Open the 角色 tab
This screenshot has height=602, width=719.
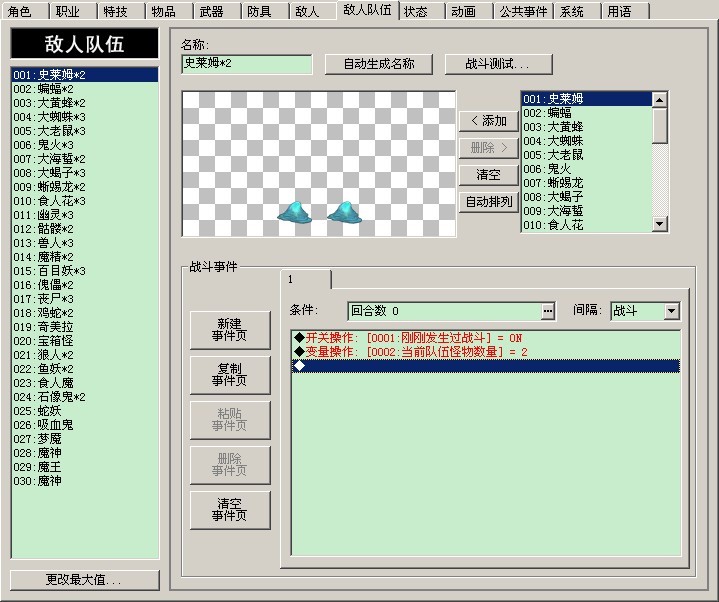25,11
